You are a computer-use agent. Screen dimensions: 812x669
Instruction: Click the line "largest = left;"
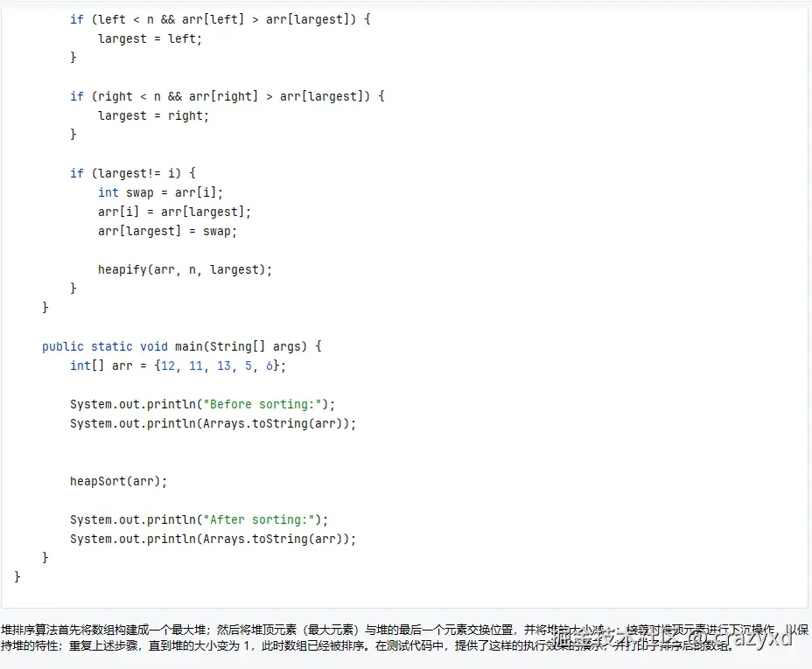[150, 38]
